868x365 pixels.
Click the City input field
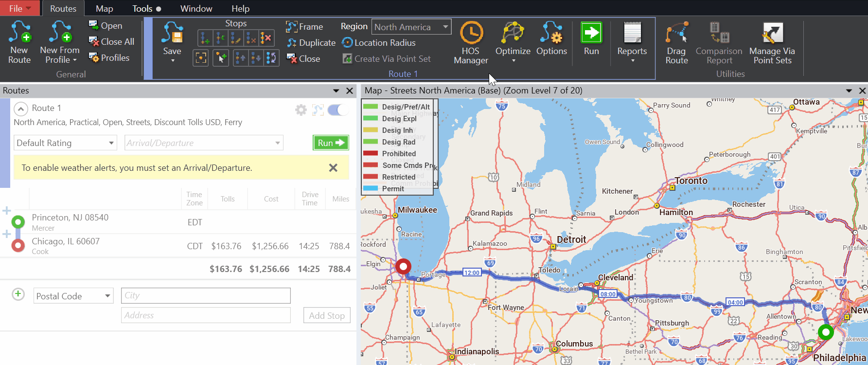point(206,295)
